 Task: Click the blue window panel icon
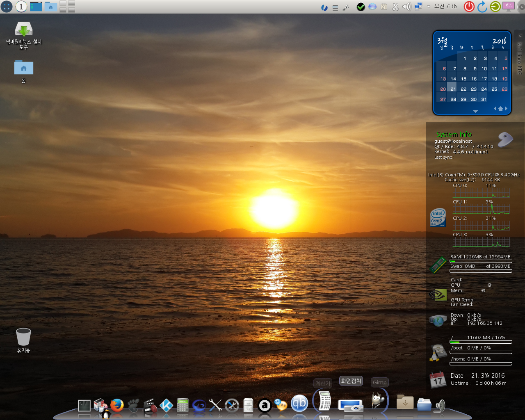36,7
